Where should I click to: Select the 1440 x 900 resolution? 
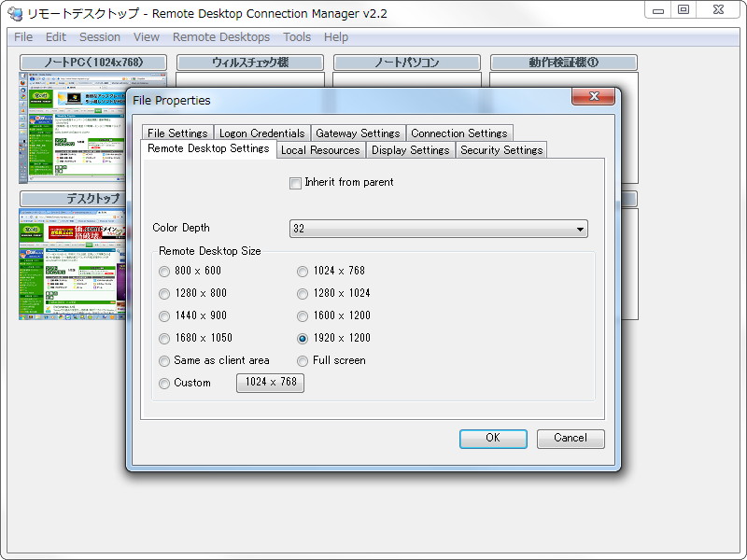(164, 315)
